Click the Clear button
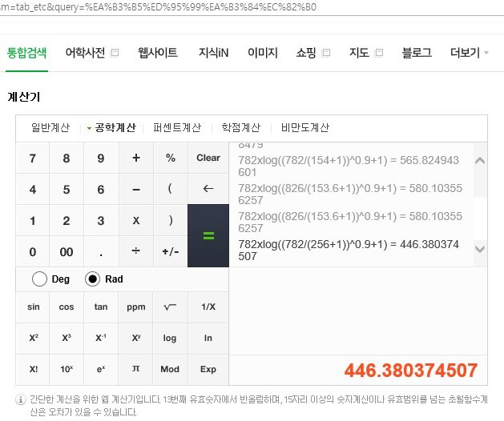This screenshot has height=421, width=504. pyautogui.click(x=208, y=158)
